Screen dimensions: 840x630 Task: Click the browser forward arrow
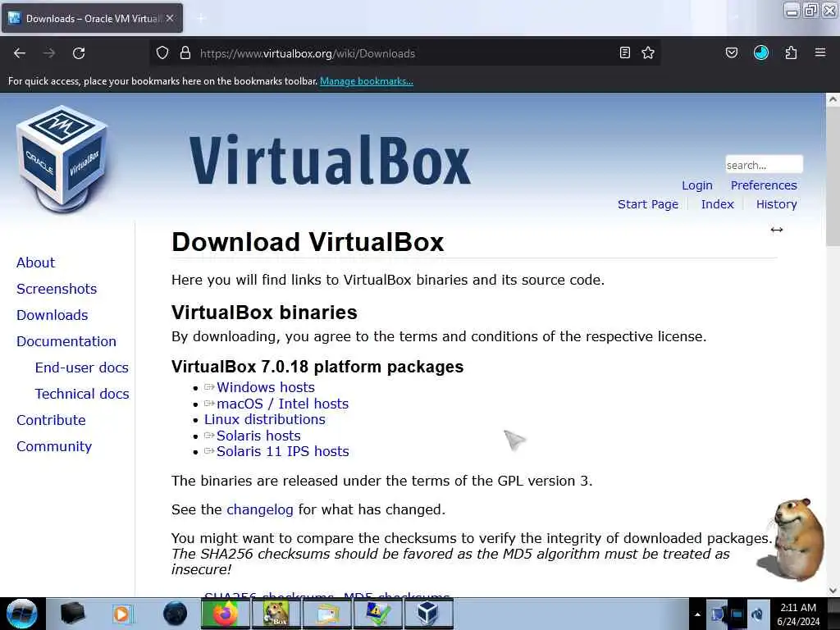(49, 53)
